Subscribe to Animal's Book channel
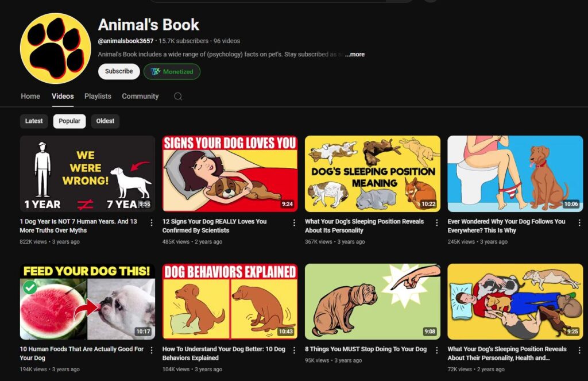588x381 pixels. click(119, 71)
